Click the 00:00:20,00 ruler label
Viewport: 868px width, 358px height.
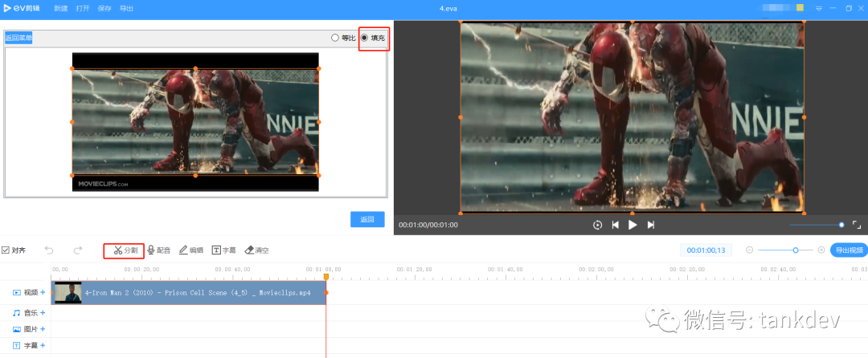click(x=141, y=270)
